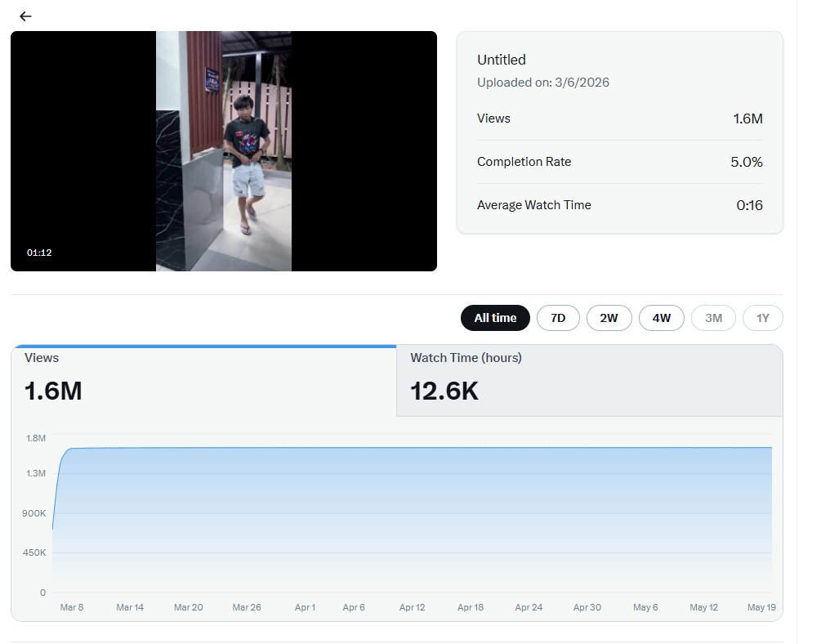Click the 12.6K watch time total

click(444, 391)
